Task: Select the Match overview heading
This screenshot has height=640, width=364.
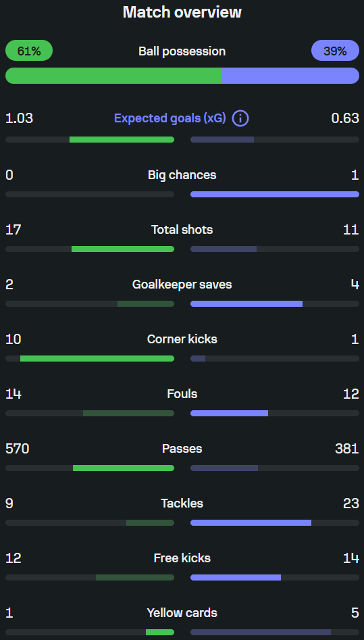Action: coord(182,12)
